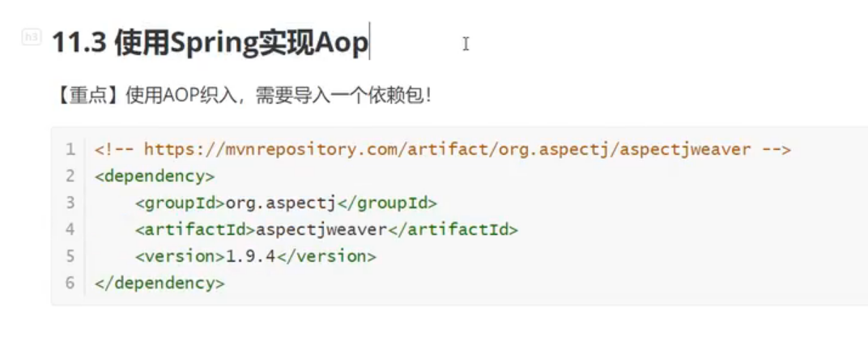Viewport: 868px width, 355px height.
Task: Click the mvnrepository.com URL in the comment
Action: 447,149
